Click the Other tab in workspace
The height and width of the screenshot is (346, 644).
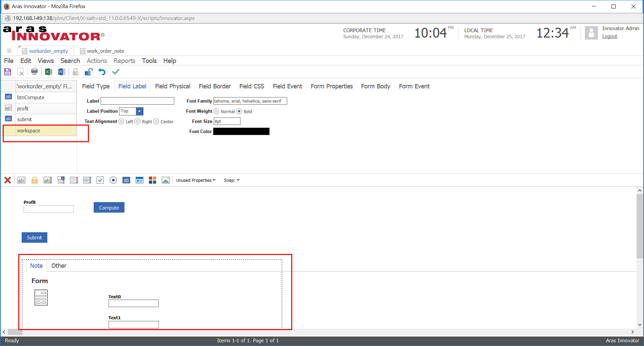pyautogui.click(x=59, y=266)
